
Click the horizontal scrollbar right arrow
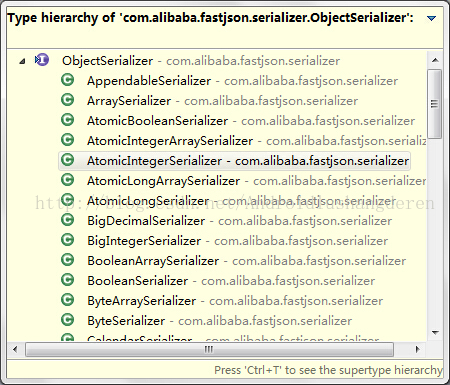(x=417, y=349)
